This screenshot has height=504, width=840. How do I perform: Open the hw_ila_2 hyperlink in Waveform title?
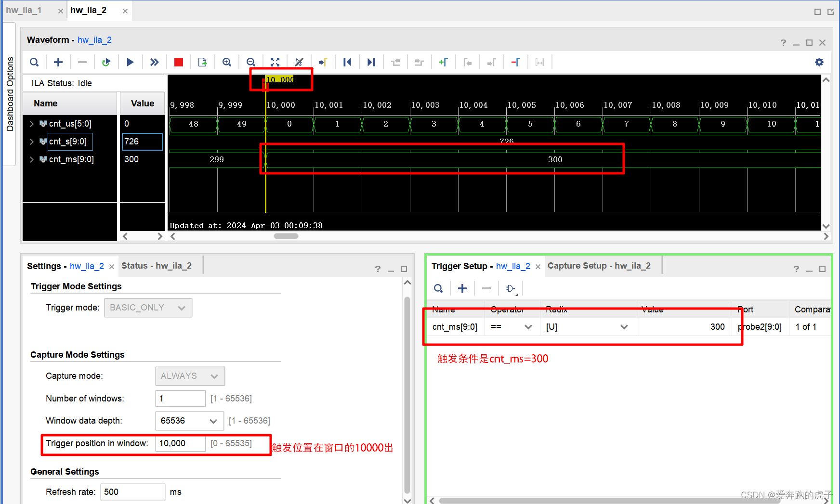point(94,40)
